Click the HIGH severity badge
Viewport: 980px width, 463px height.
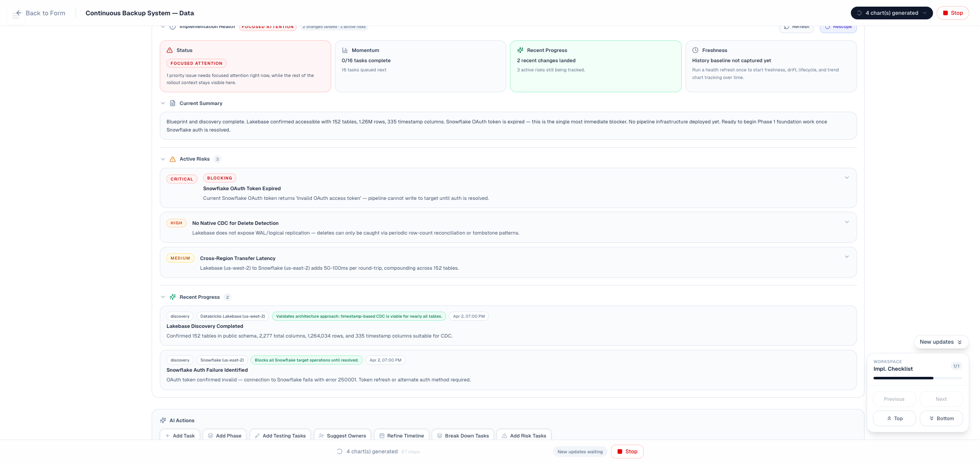click(177, 223)
